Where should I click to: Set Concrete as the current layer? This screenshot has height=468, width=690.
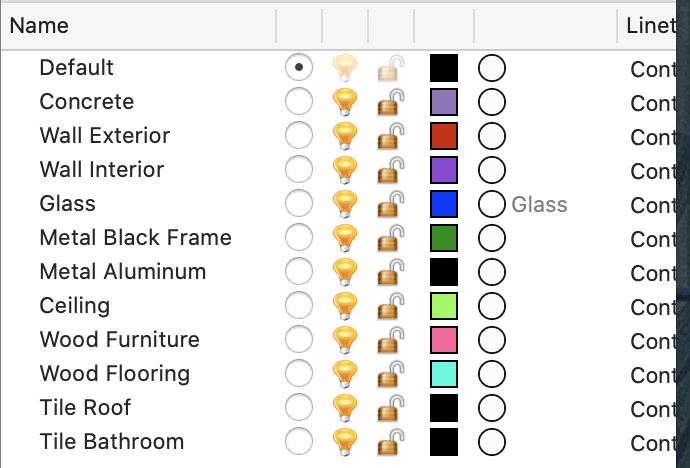pyautogui.click(x=299, y=101)
